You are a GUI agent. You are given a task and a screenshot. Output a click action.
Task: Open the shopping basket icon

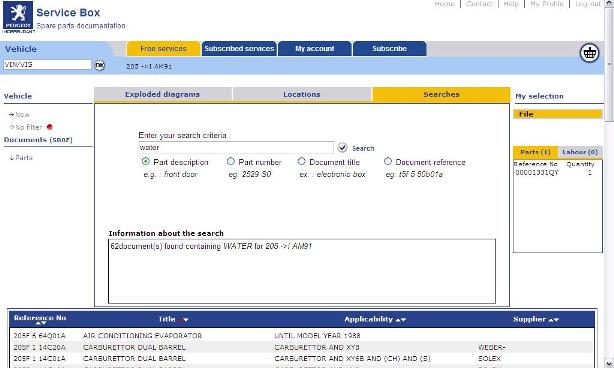click(589, 52)
